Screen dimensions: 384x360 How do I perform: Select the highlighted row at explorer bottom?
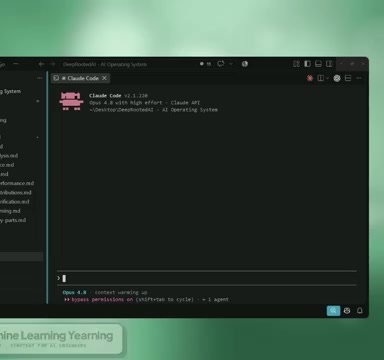21,256
